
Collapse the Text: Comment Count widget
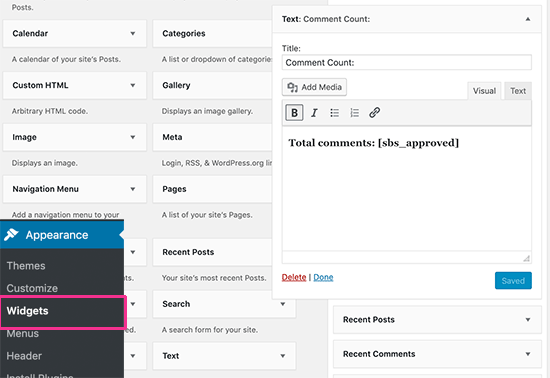click(x=528, y=19)
